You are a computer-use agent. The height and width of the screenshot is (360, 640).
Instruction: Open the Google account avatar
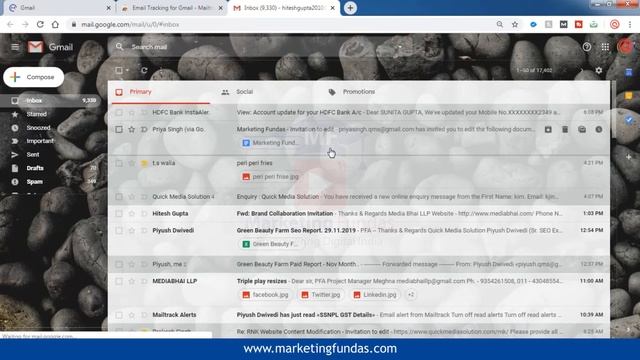[625, 47]
